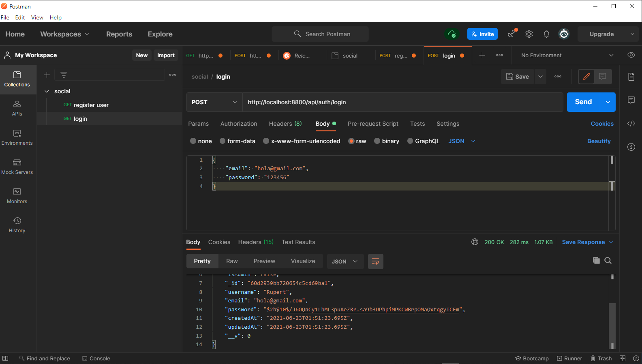The width and height of the screenshot is (642, 364).
Task: Open the Save options arrow
Action: (540, 77)
